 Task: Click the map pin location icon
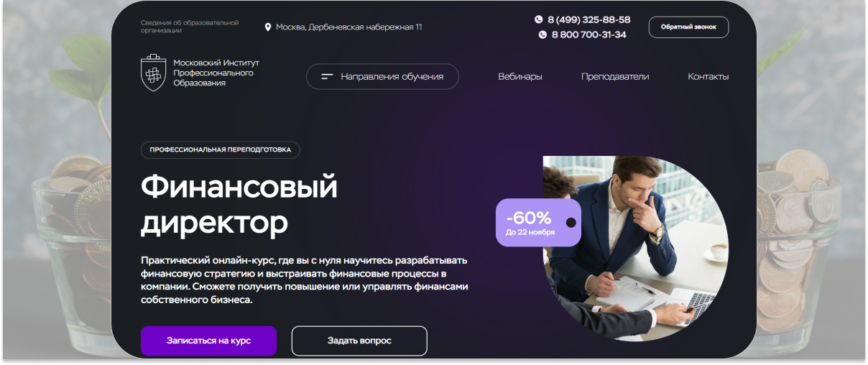(x=268, y=27)
